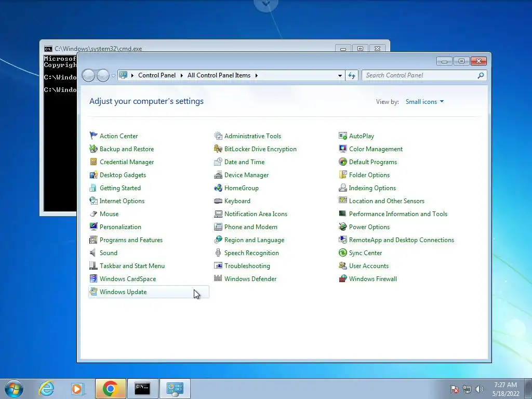Click the Mouse icon
Screen dimensions: 532x399
point(94,214)
